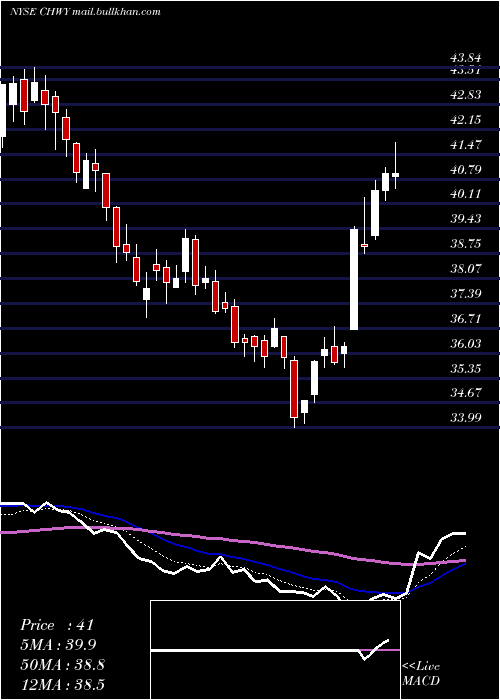Click the Price : 41 readout
This screenshot has height=700, width=500.
pyautogui.click(x=57, y=625)
